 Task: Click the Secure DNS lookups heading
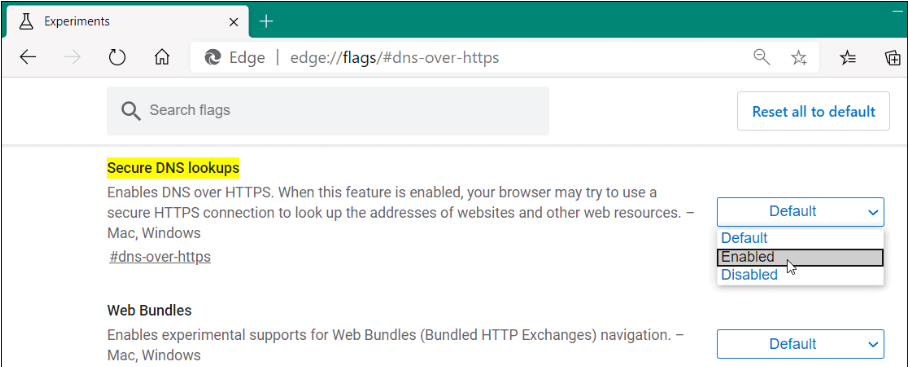[173, 168]
